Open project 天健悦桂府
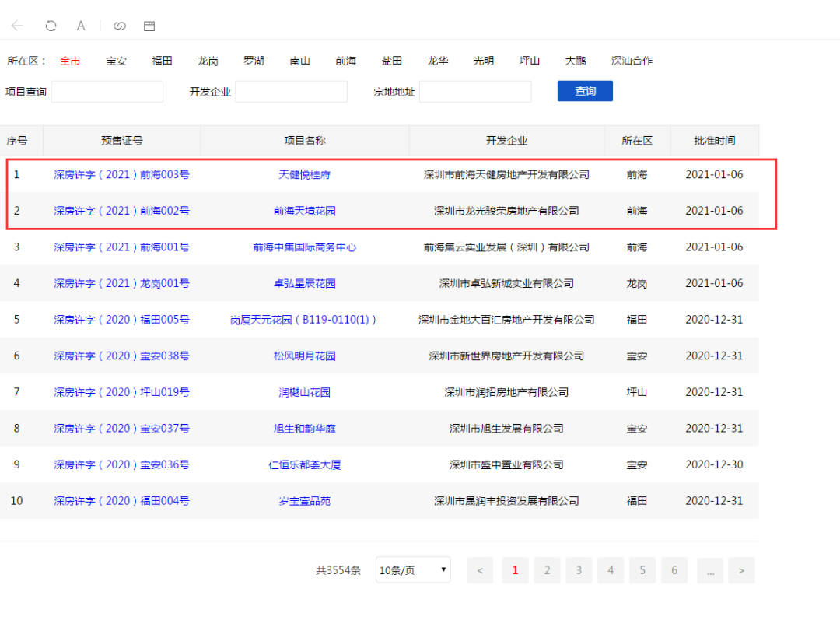Image resolution: width=840 pixels, height=620 pixels. 304,175
